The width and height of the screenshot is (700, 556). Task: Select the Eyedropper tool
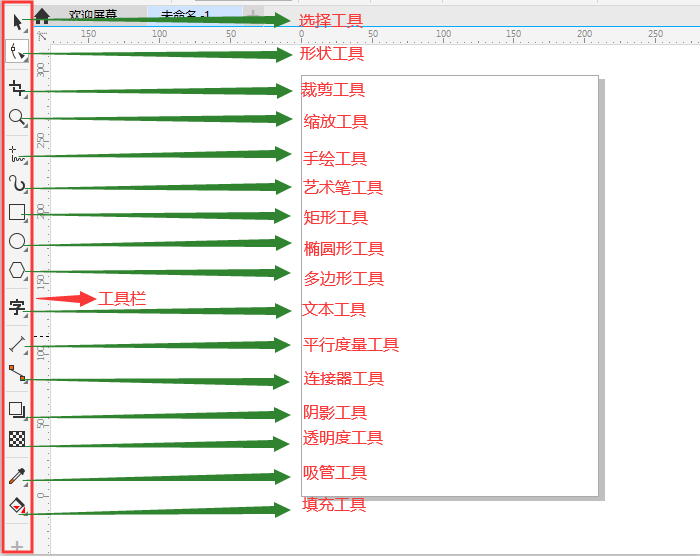(17, 476)
